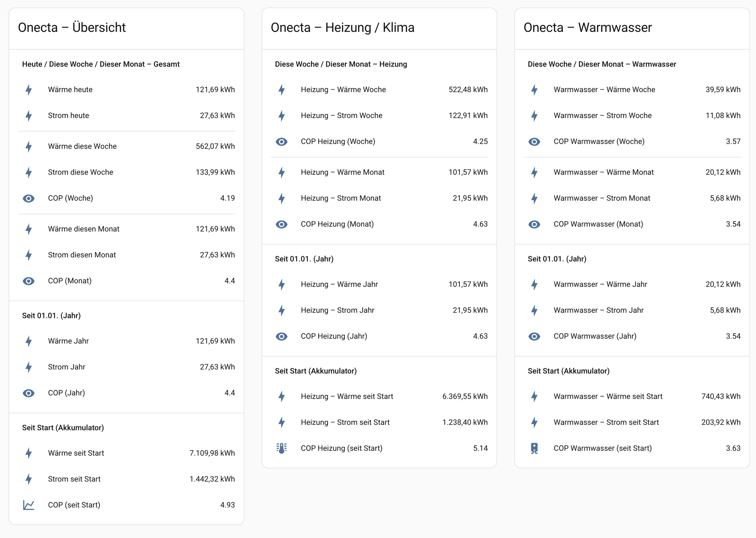Click the thermometer icon for COP Heizung (seit Start)

pyautogui.click(x=281, y=448)
